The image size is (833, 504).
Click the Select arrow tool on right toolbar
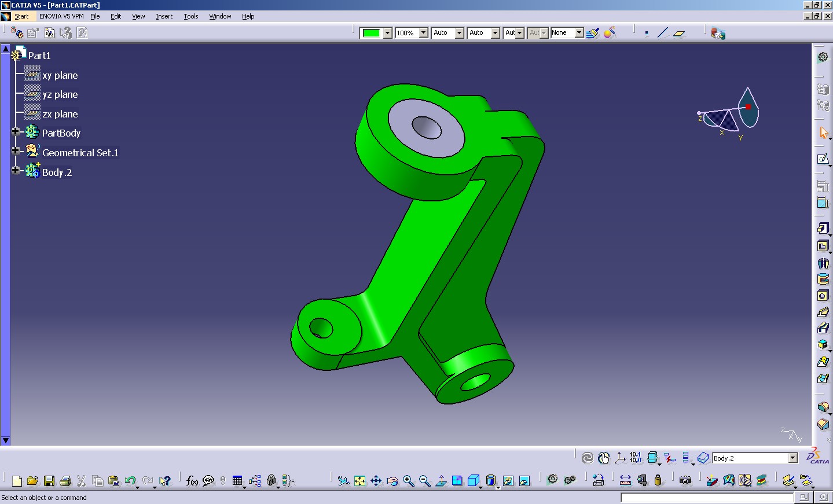click(823, 133)
